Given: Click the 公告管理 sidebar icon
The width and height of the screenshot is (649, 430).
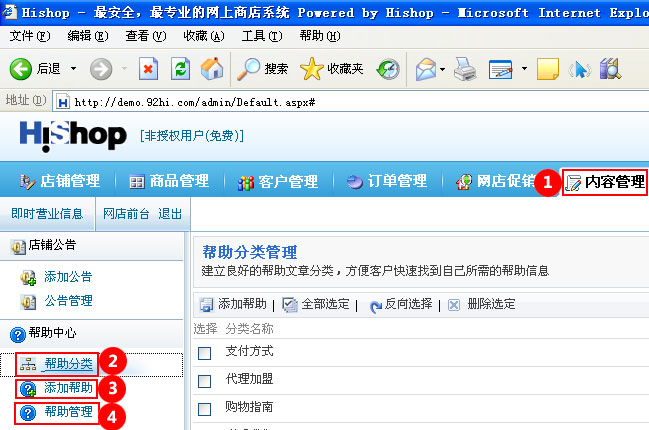Looking at the screenshot, I should 28,302.
